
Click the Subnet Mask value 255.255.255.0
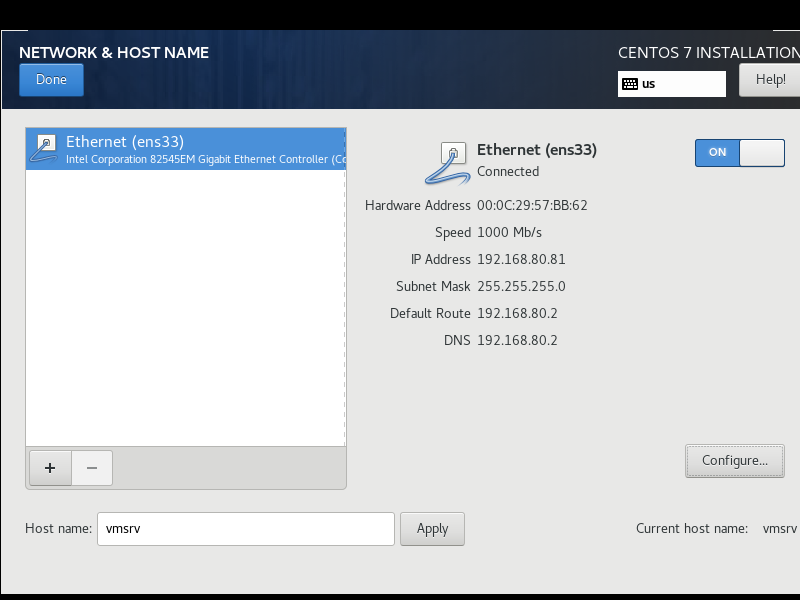[521, 286]
